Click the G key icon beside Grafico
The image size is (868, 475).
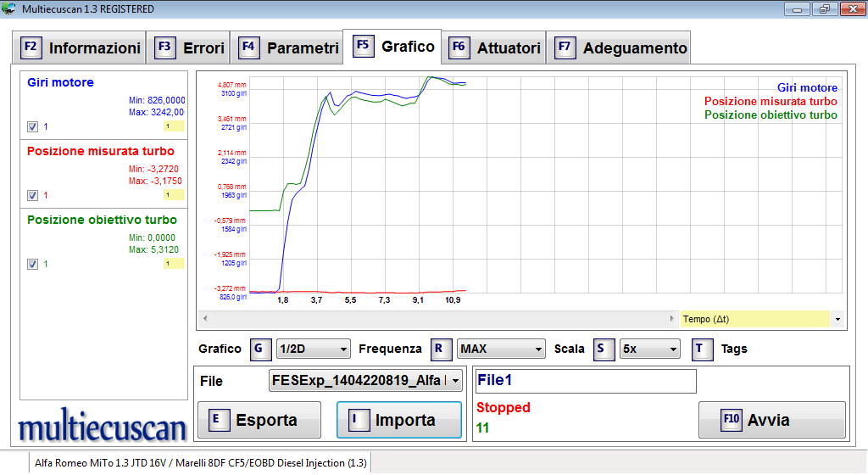(x=261, y=349)
